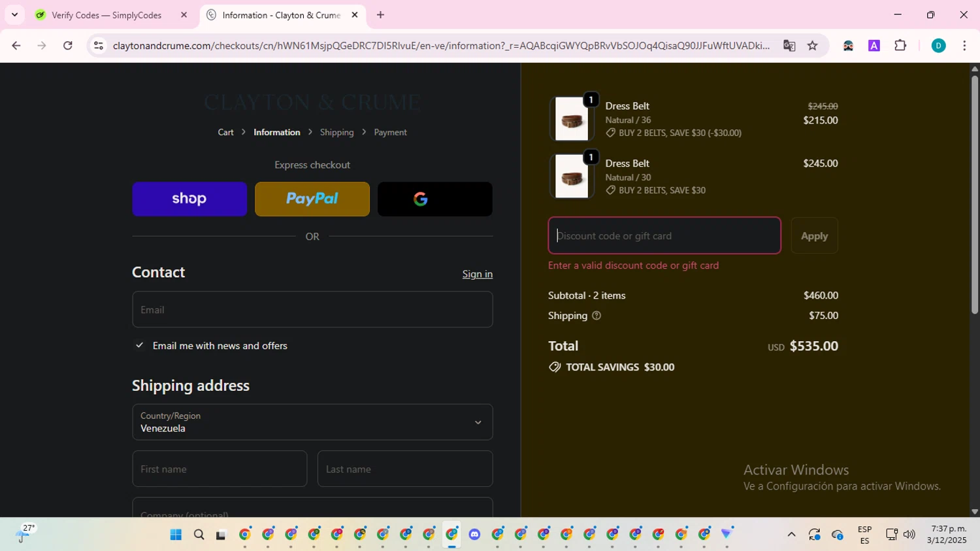Check out with Google Pay button
The height and width of the screenshot is (551, 980).
click(435, 199)
